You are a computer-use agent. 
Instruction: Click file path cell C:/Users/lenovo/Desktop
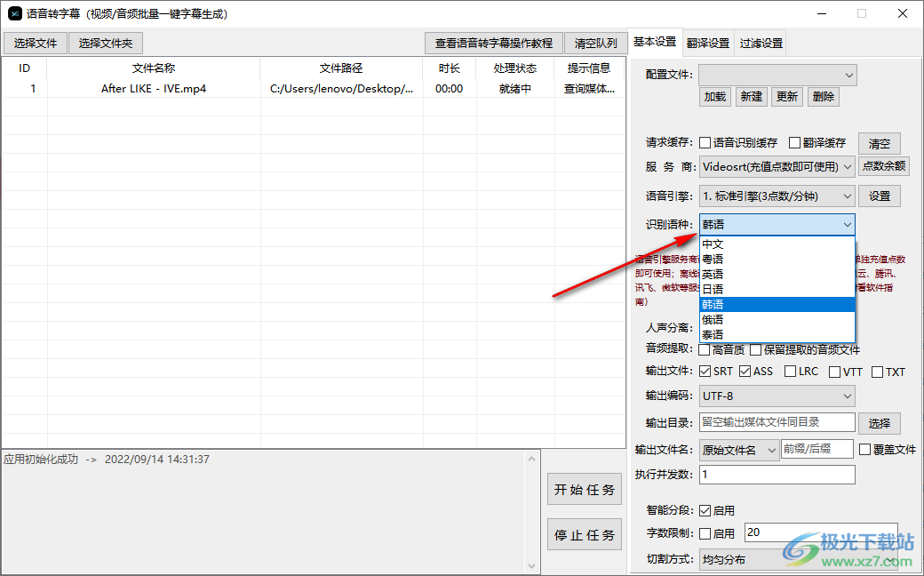(x=342, y=89)
